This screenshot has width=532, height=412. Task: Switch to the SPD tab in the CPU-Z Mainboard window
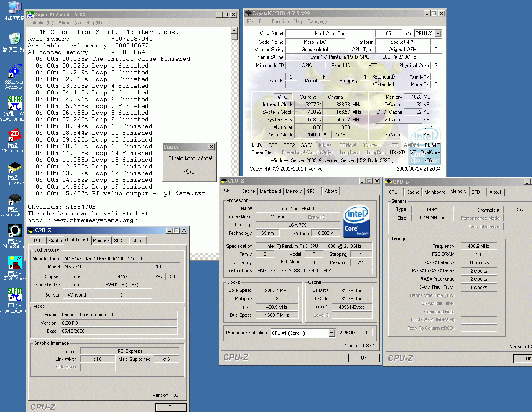click(119, 241)
